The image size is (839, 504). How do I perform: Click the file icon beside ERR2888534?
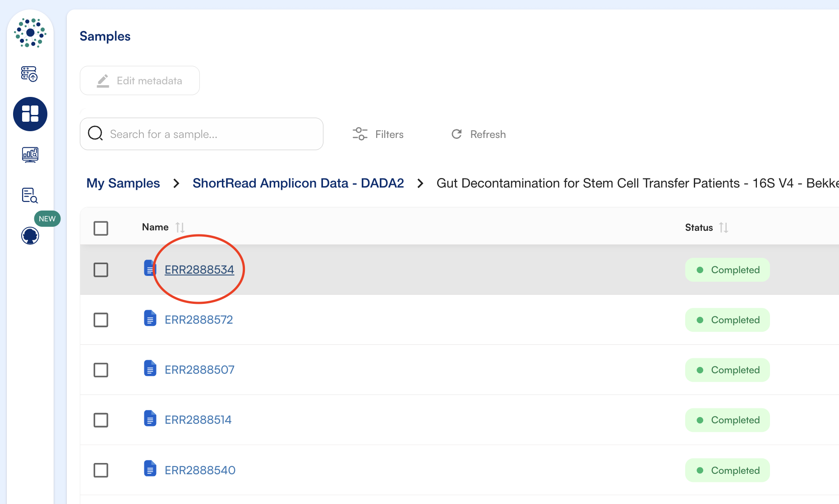tap(150, 268)
